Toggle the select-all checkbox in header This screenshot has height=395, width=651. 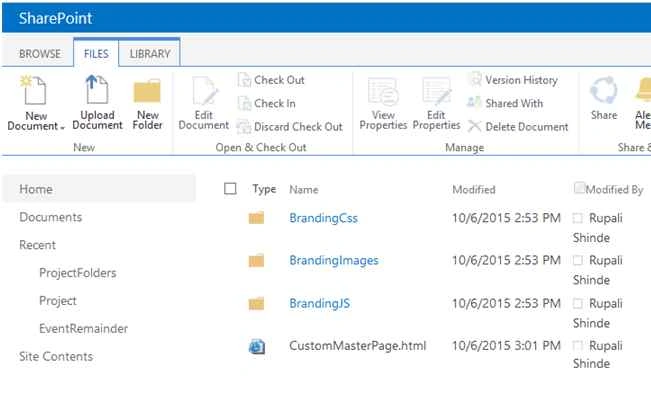click(x=230, y=189)
